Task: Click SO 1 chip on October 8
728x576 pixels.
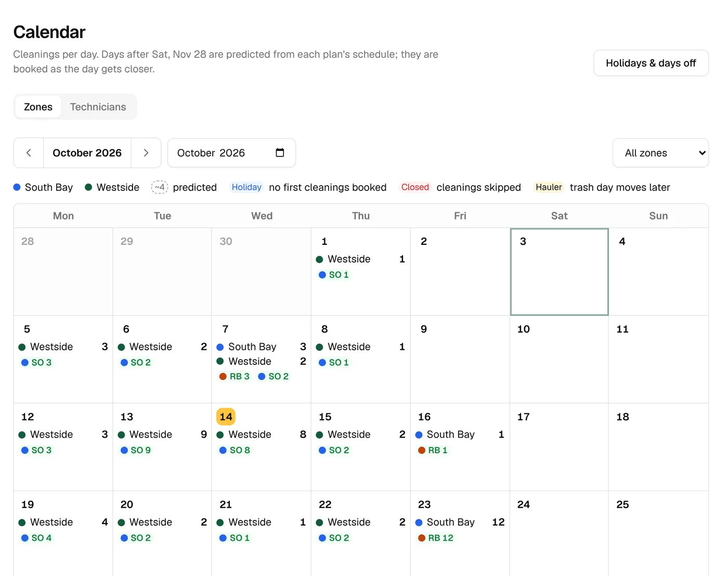Action: (334, 362)
